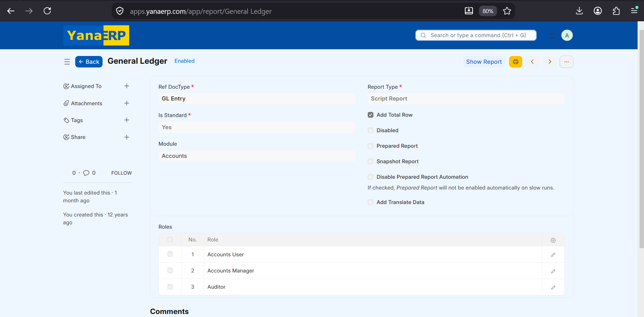Check Disable Prepared Report Automation
644x317 pixels.
tap(370, 177)
